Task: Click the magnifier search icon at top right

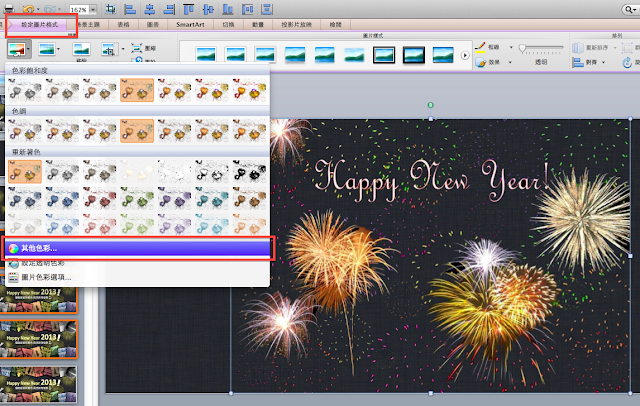Action: point(629,9)
